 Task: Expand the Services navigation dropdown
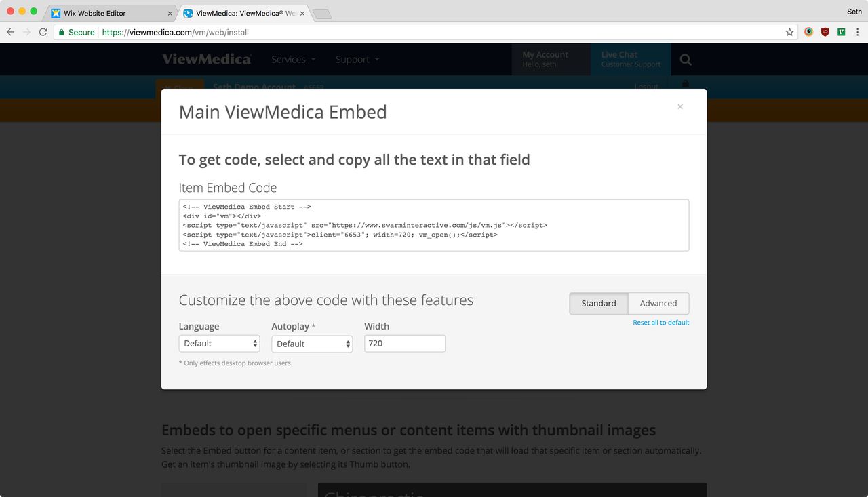coord(293,60)
